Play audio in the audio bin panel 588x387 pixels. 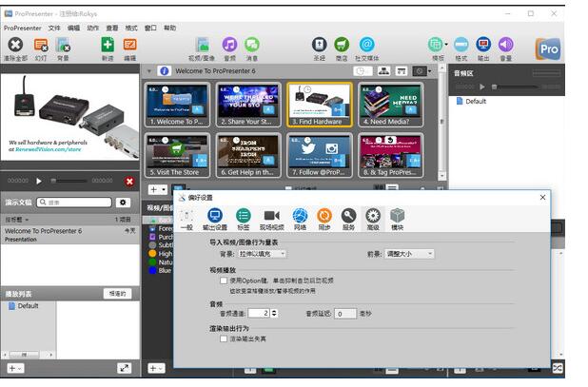tap(481, 87)
